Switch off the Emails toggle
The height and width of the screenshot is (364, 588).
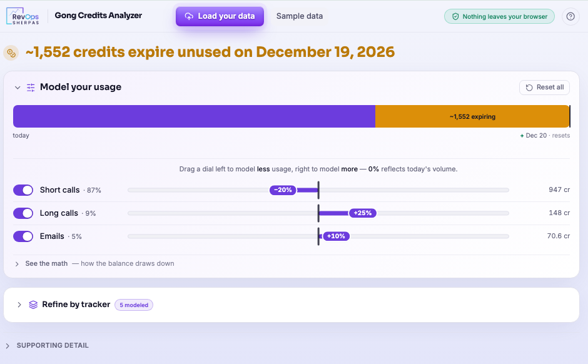pos(23,236)
